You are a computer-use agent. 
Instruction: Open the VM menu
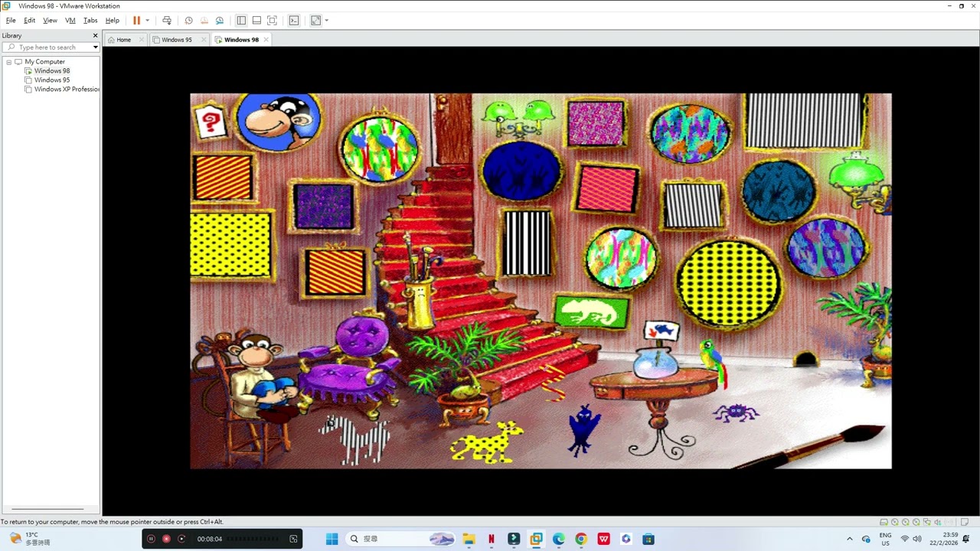tap(70, 21)
